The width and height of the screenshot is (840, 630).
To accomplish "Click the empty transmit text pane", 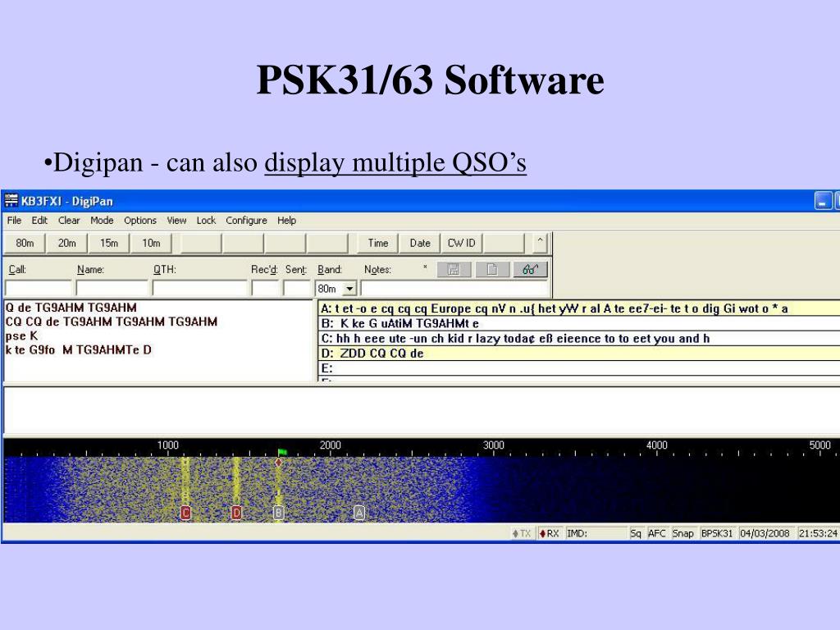I will 421,410.
